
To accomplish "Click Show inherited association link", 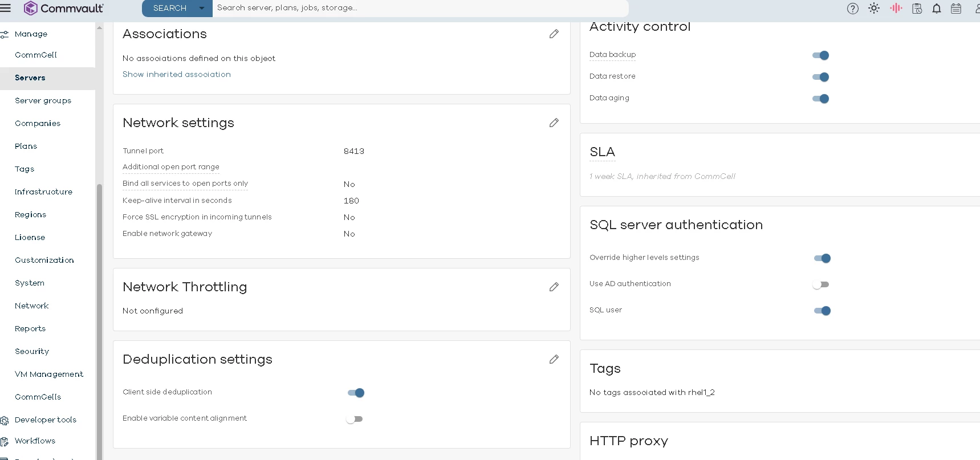I will tap(177, 75).
